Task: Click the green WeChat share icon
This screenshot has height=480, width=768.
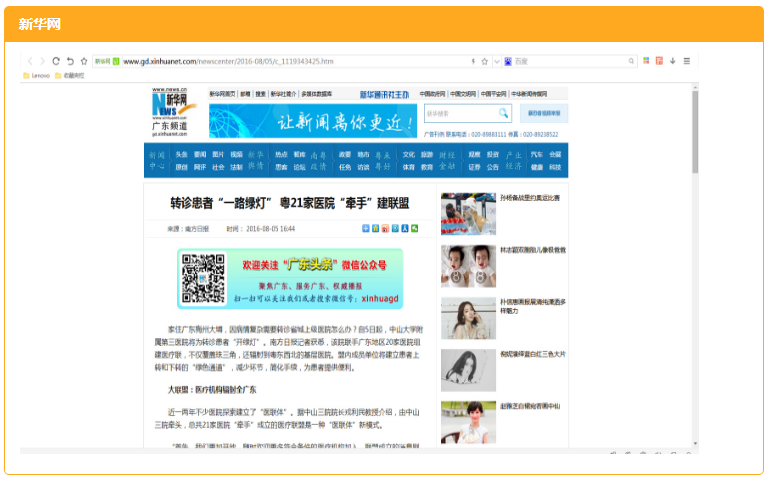Action: coord(414,228)
